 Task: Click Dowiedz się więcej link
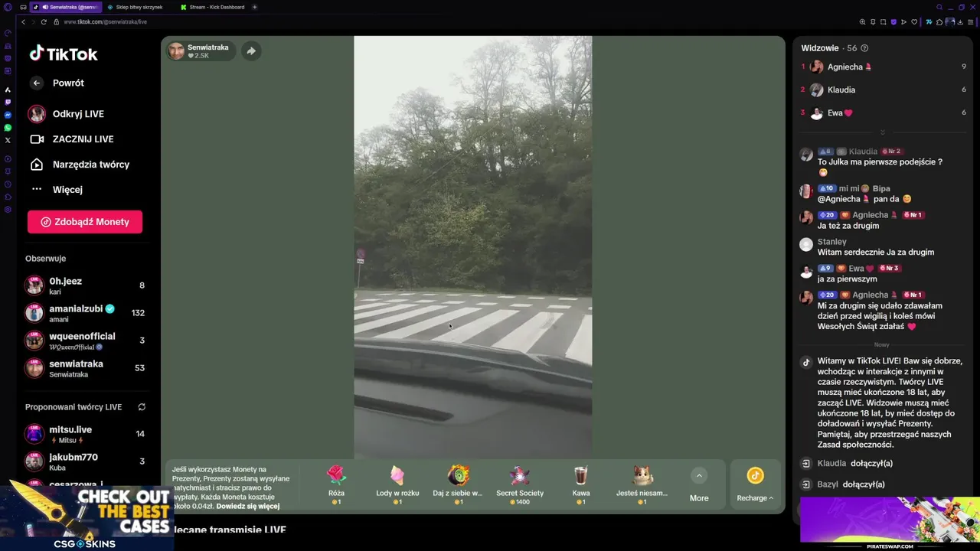247,506
